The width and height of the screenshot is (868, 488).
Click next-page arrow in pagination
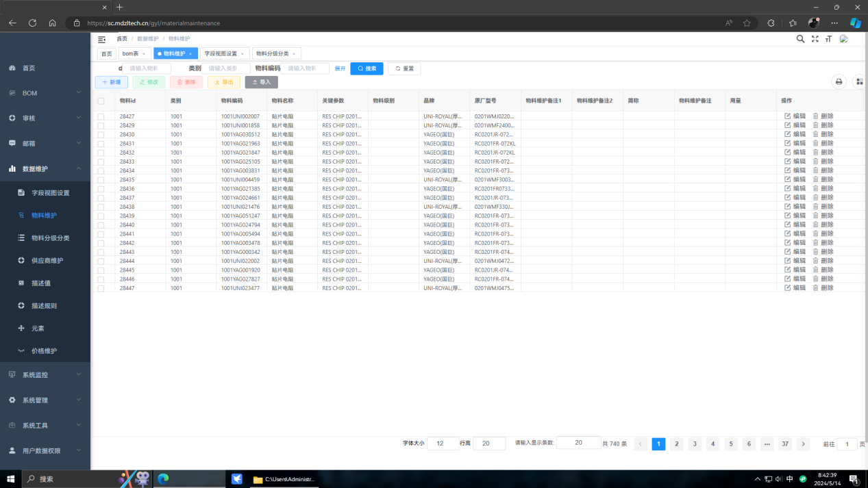pyautogui.click(x=804, y=444)
